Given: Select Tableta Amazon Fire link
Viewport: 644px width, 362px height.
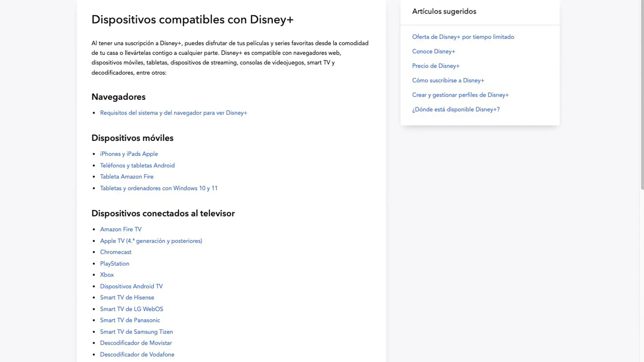Looking at the screenshot, I should [x=126, y=177].
